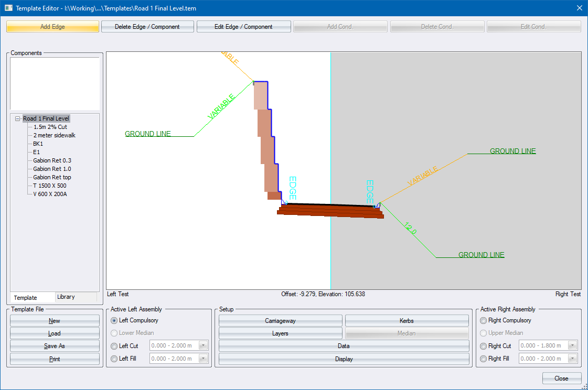Click the 2 meter sidewalk component
588x390 pixels.
pyautogui.click(x=54, y=135)
